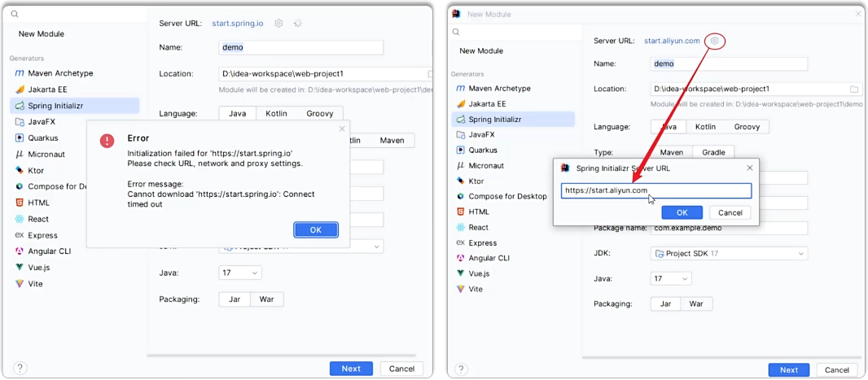Click the Package name field com.example.demo

click(x=729, y=228)
